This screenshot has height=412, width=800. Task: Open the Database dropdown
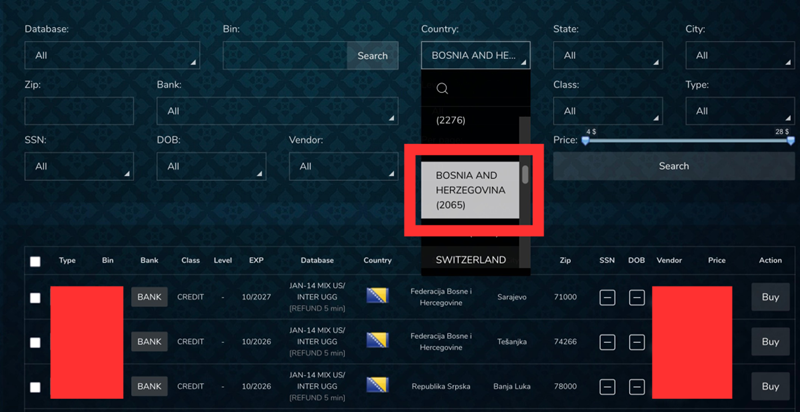tap(112, 55)
